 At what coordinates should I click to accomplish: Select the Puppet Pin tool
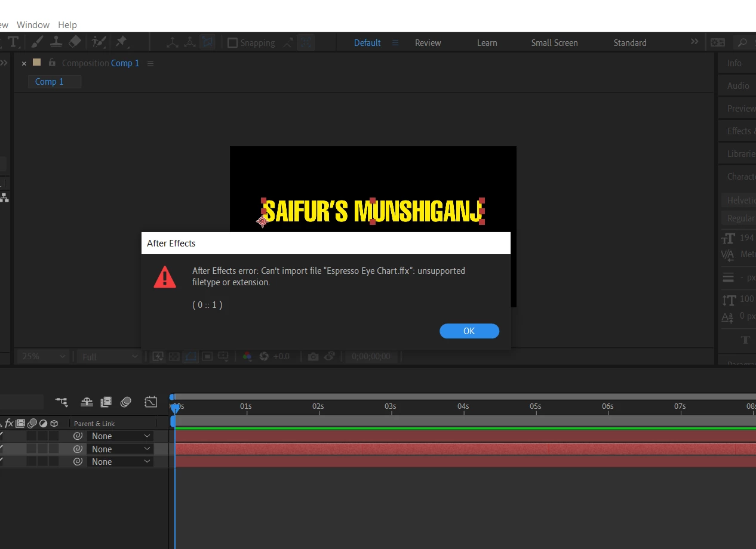point(121,42)
